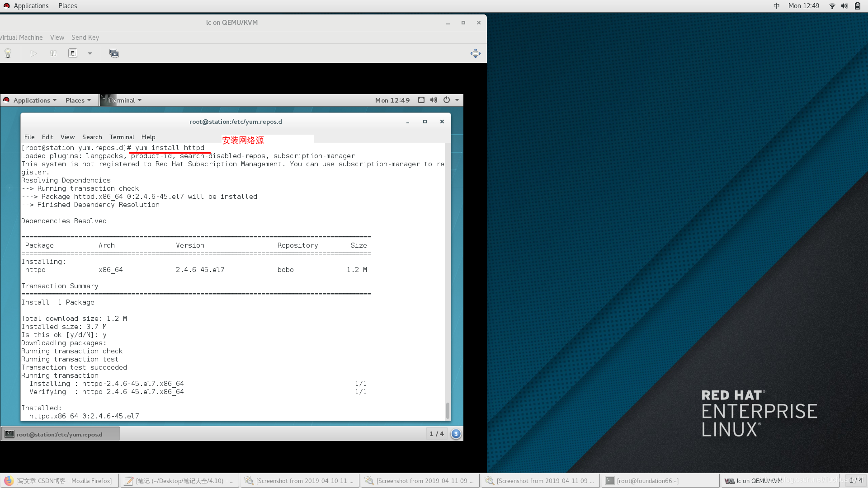This screenshot has height=488, width=868.
Task: Maximize the lc on QEMU/KVM window
Action: 463,23
